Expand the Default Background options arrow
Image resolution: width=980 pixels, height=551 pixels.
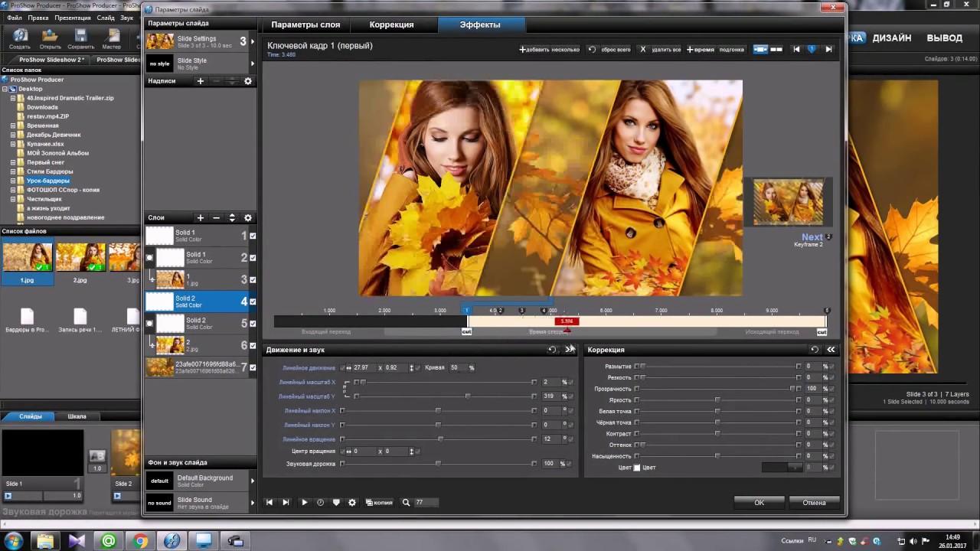[x=252, y=481]
